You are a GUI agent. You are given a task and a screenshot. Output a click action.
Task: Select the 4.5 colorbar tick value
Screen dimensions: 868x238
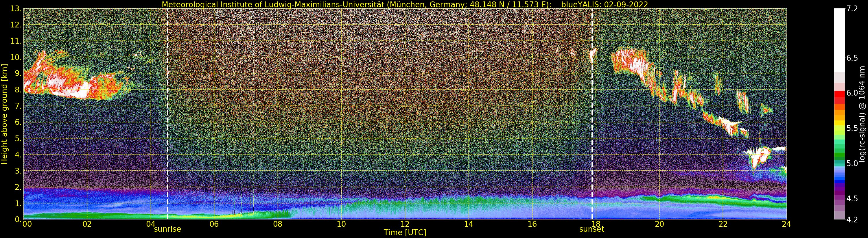point(852,199)
